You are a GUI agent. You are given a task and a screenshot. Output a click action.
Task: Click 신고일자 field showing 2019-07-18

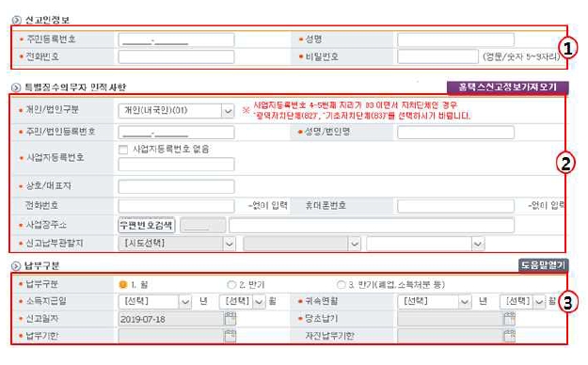point(171,319)
